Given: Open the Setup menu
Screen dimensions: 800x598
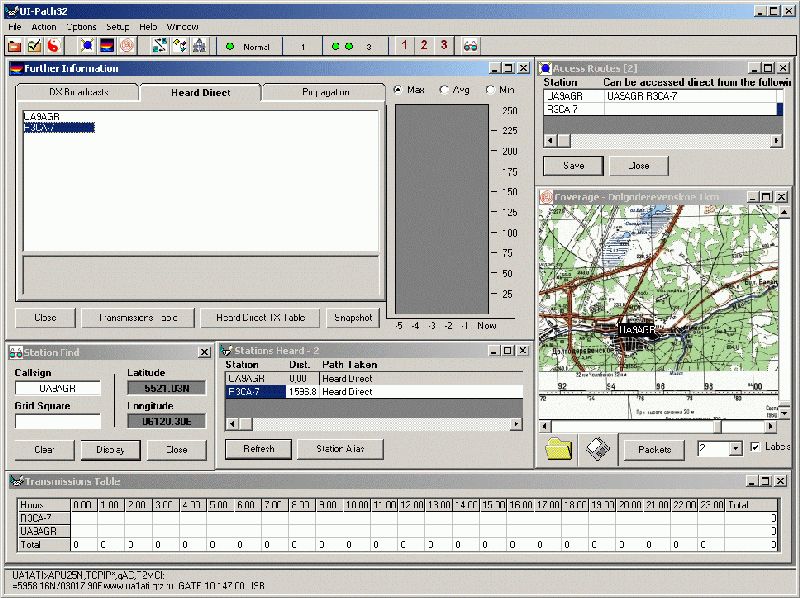Looking at the screenshot, I should tap(118, 26).
